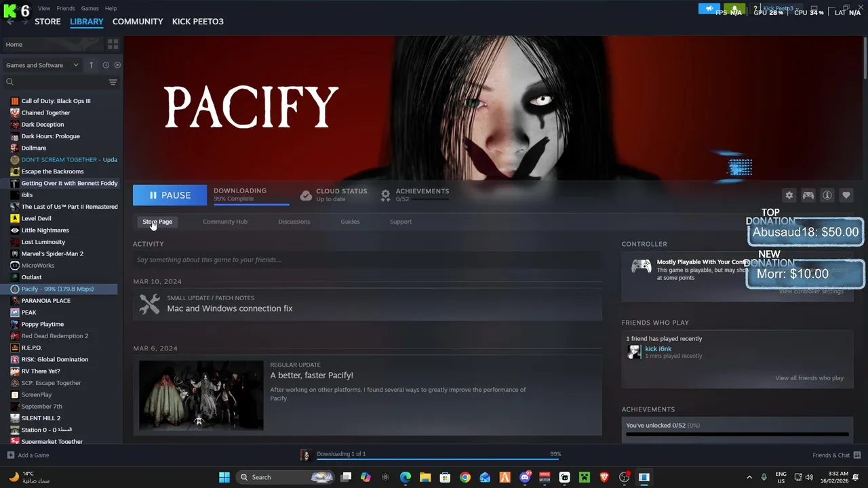Open the Games menu

(90, 8)
